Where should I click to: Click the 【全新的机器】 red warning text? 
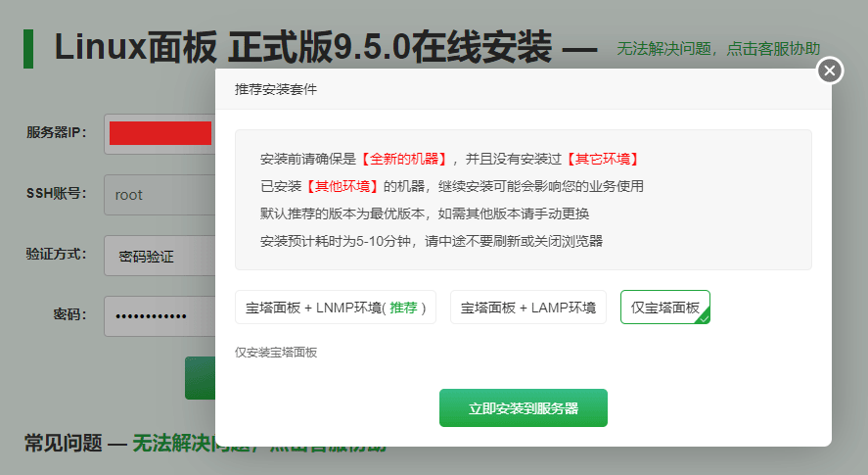pos(403,159)
